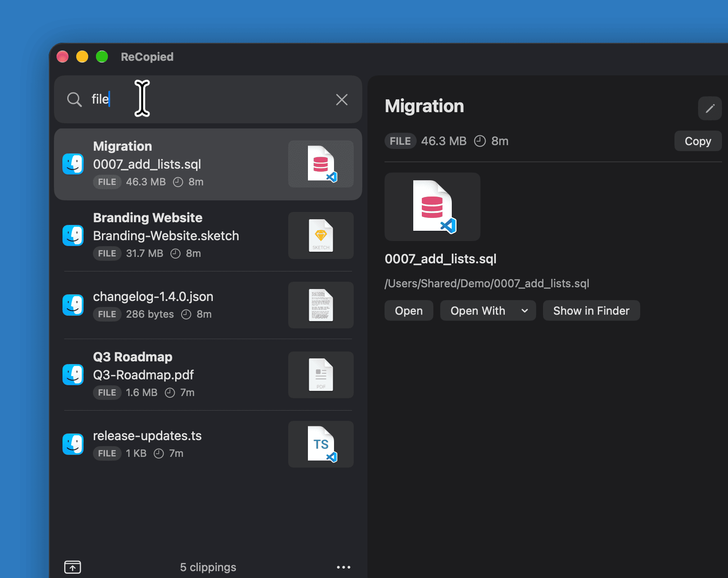Click the 0007_add_lists.sql name in detail pane

(x=441, y=259)
